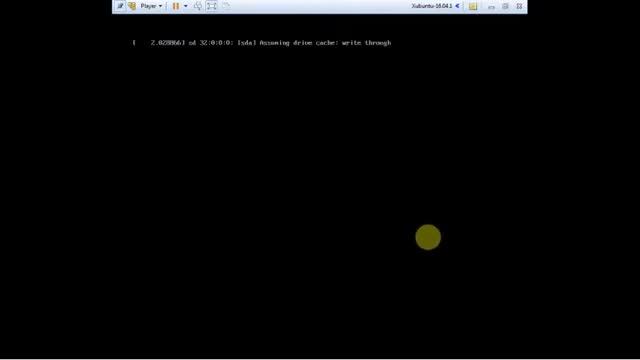Click the Xubuntu VM name label
Screen dimensions: 640x360
point(432,6)
